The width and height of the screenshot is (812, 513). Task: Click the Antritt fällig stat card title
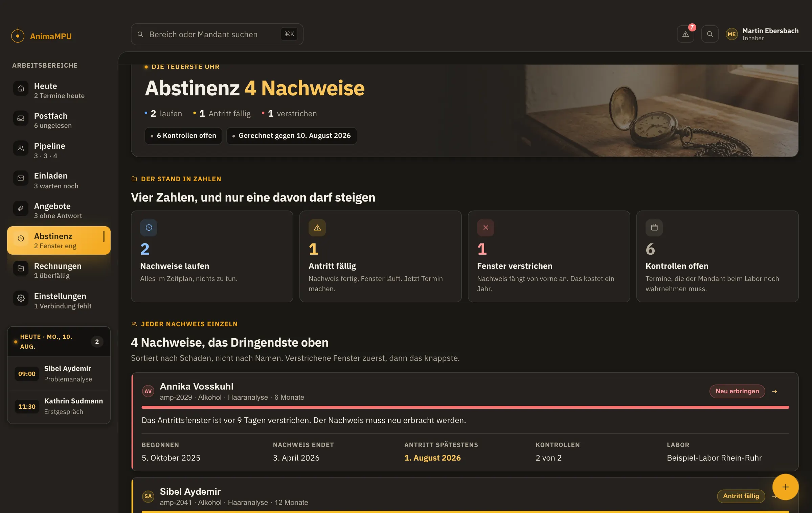[x=332, y=266]
